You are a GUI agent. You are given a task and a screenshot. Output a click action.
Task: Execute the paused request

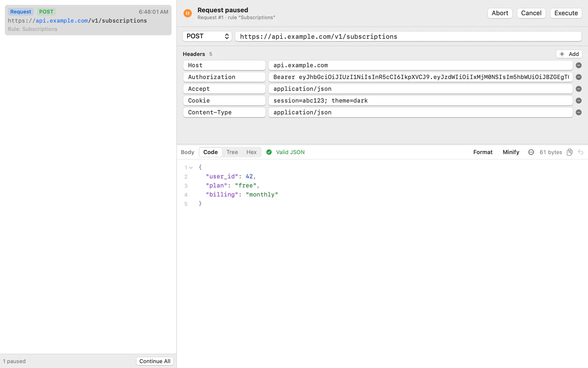(x=566, y=13)
